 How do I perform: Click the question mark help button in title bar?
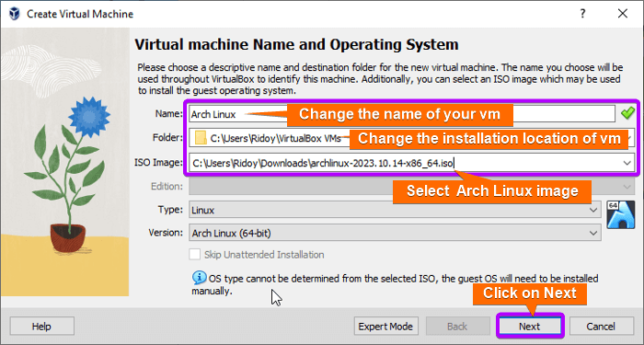tap(582, 14)
